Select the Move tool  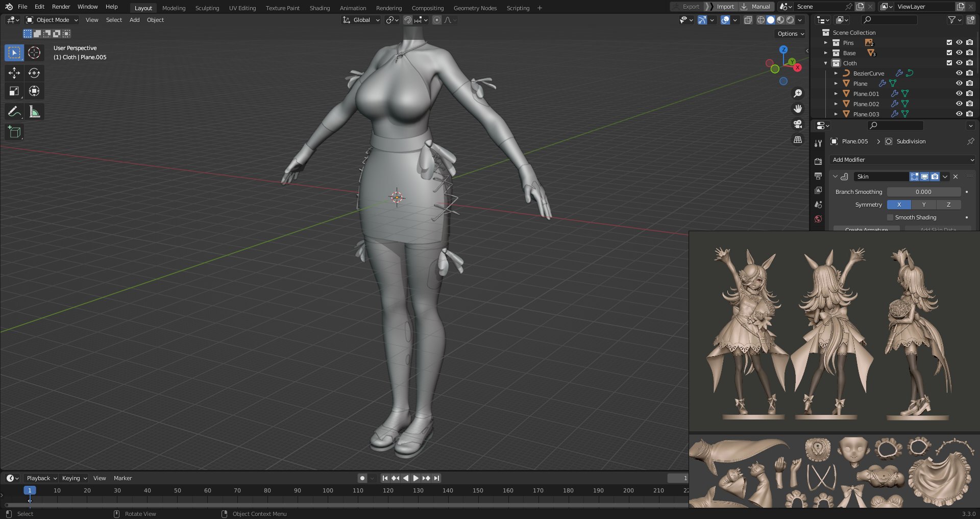click(14, 73)
